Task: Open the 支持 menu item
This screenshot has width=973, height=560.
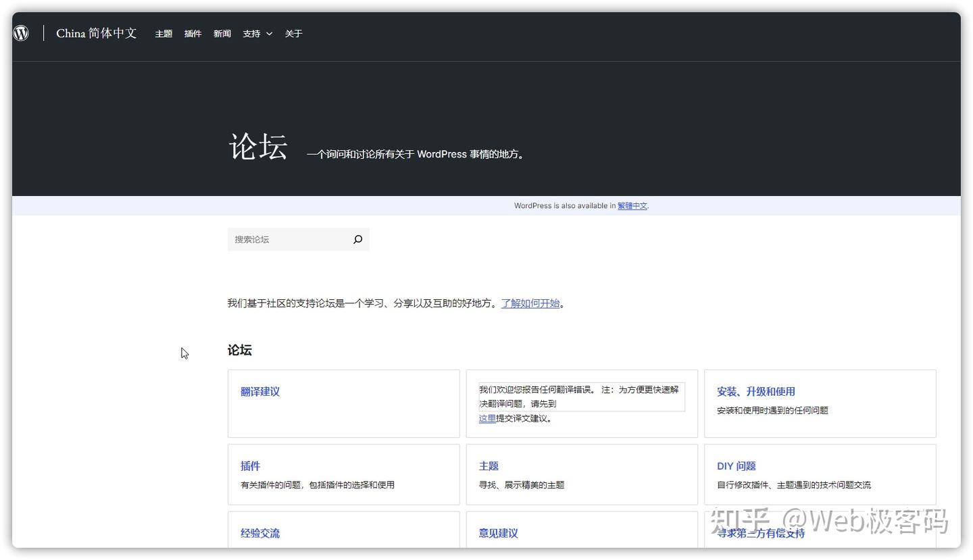Action: pyautogui.click(x=251, y=34)
